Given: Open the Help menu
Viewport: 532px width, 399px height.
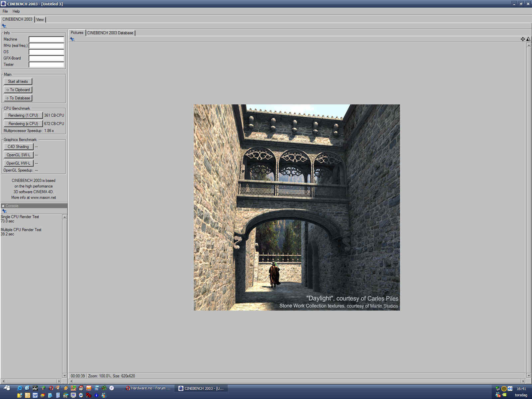Looking at the screenshot, I should pos(16,11).
